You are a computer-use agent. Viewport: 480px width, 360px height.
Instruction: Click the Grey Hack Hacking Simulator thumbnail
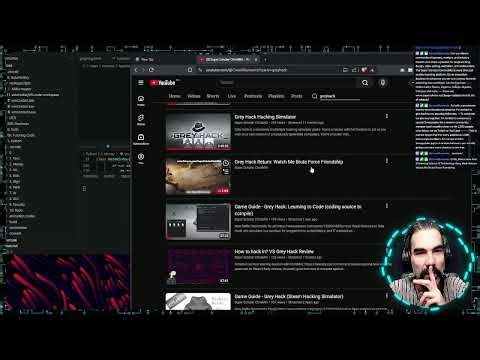click(198, 132)
